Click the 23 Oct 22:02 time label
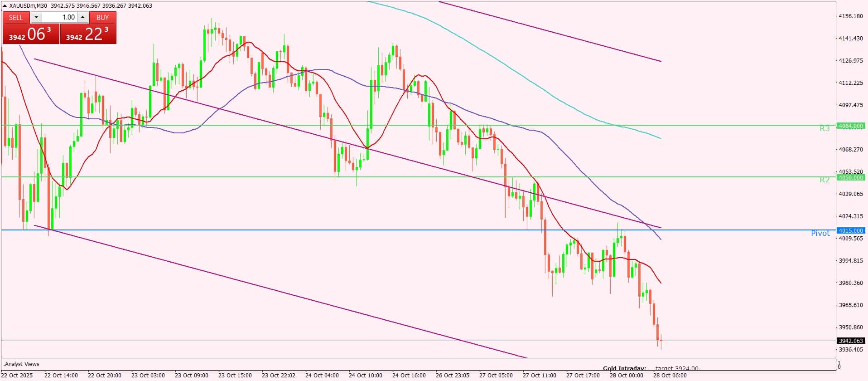The image size is (868, 381). [279, 376]
